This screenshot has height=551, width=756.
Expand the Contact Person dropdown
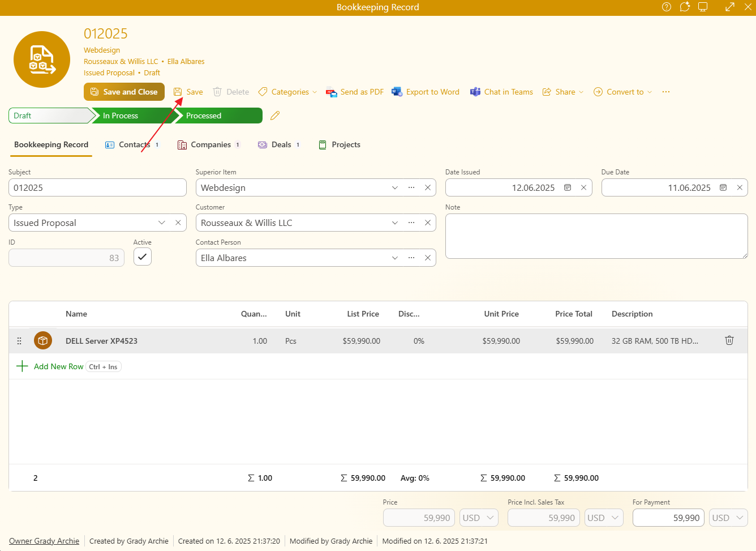coord(395,258)
